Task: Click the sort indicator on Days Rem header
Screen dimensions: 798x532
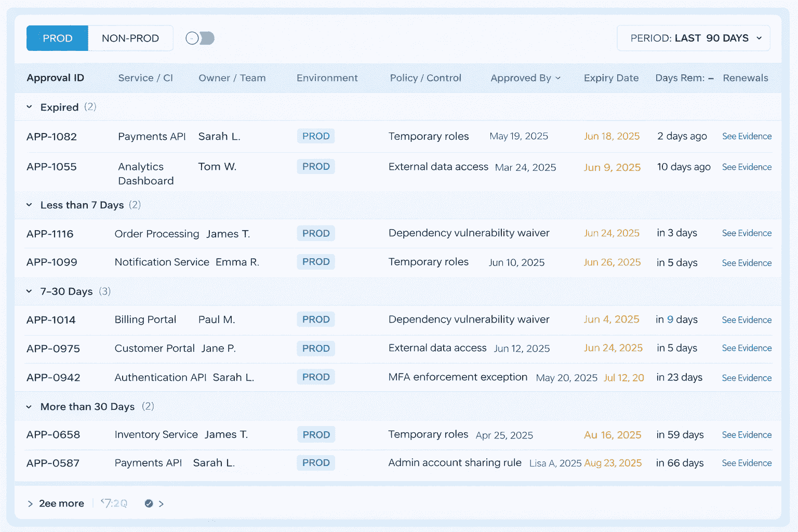Action: [x=710, y=78]
